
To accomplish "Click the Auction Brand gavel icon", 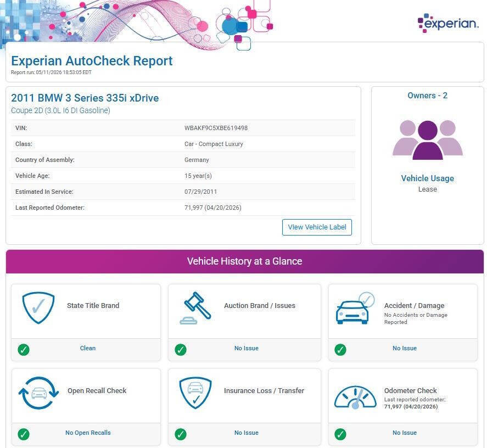I will [195, 308].
